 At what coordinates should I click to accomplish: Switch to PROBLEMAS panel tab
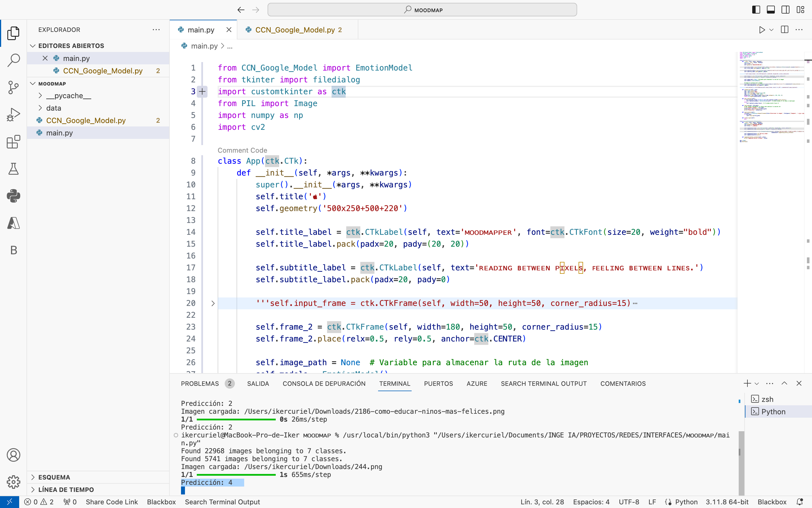207,383
